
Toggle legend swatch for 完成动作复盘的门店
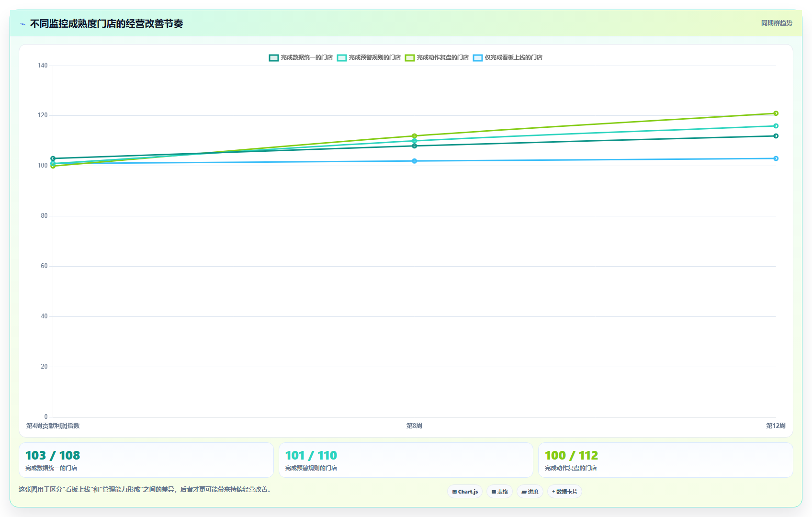[x=410, y=57]
